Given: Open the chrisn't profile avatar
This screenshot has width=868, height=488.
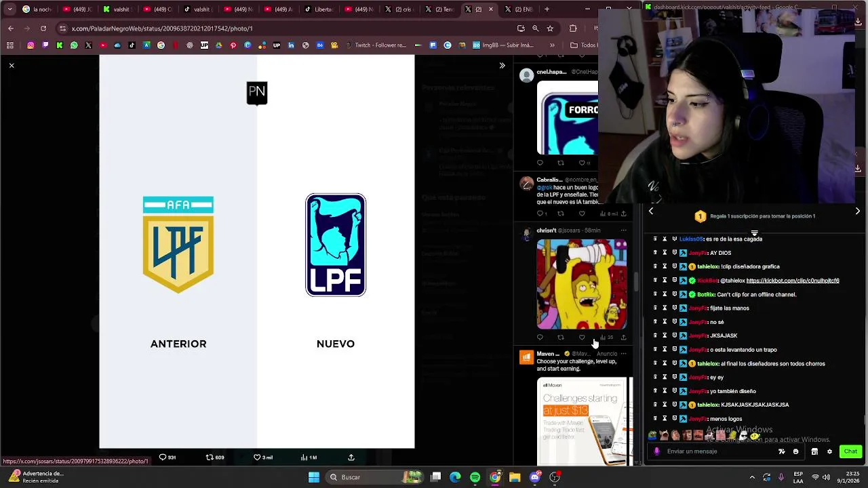Looking at the screenshot, I should (x=526, y=234).
